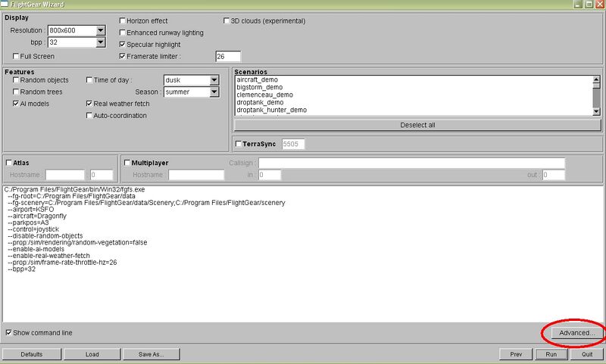Uncheck Show command line
The image size is (606, 364).
[9, 332]
